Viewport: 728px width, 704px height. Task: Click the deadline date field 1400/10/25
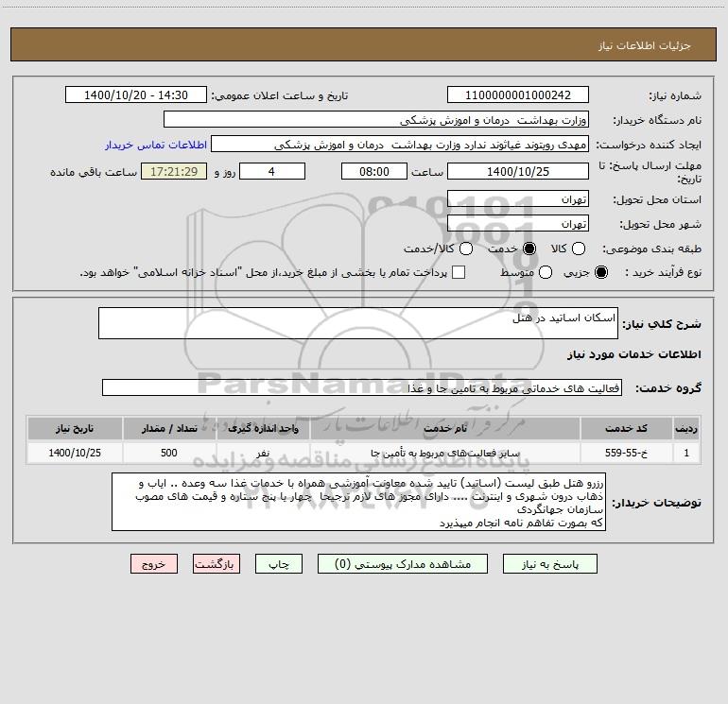coord(518,171)
